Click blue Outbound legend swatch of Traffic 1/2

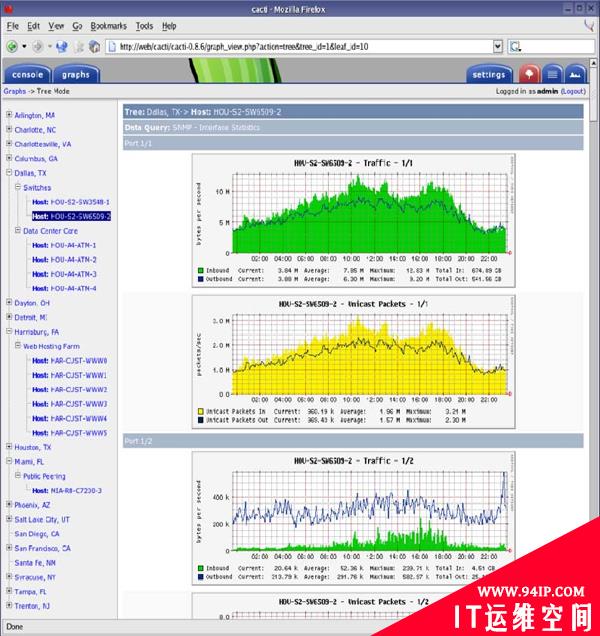click(200, 577)
